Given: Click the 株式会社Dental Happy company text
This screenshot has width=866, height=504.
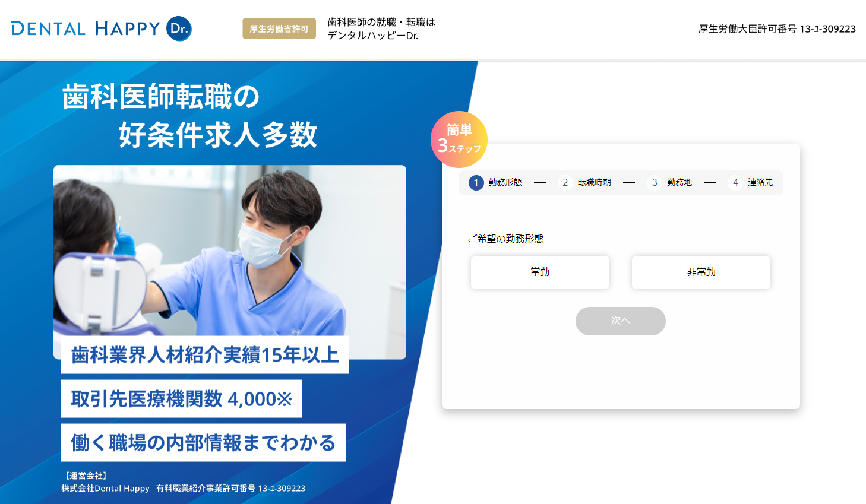Looking at the screenshot, I should coord(105,489).
